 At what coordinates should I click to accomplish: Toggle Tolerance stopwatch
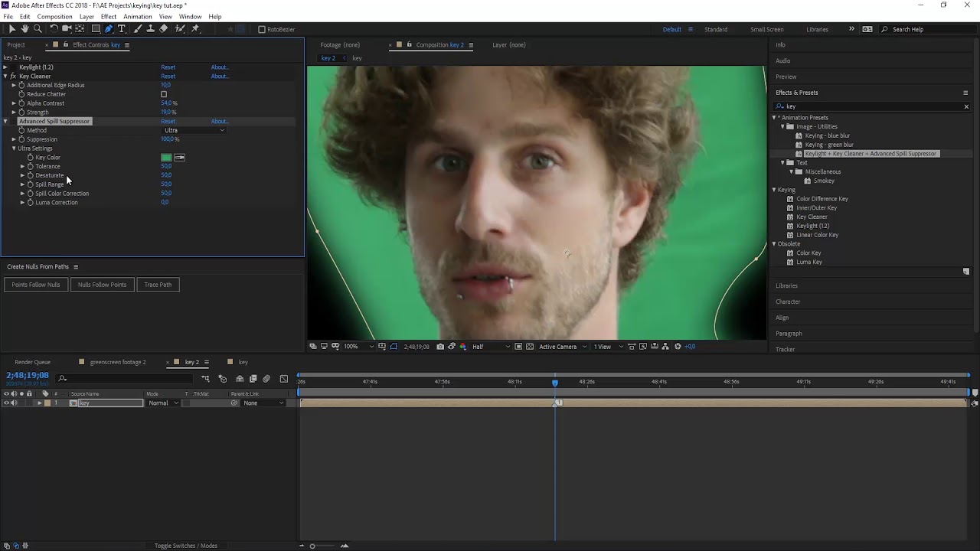30,167
